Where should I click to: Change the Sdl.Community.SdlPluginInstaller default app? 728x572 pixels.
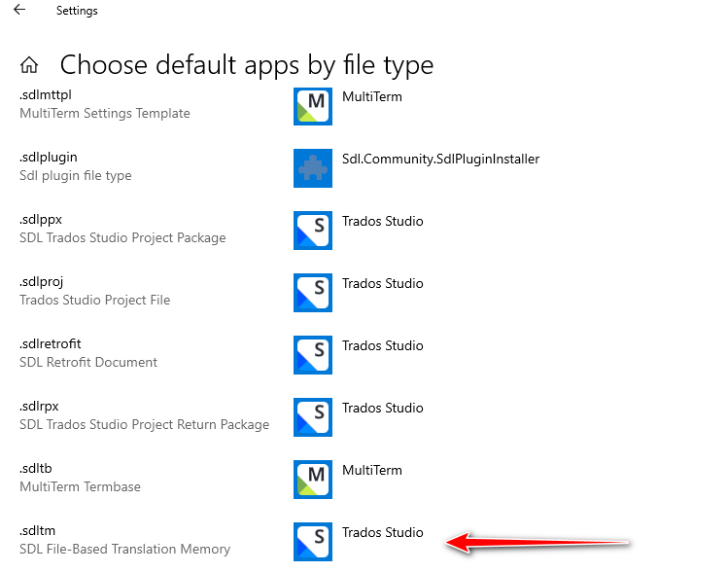coord(440,159)
